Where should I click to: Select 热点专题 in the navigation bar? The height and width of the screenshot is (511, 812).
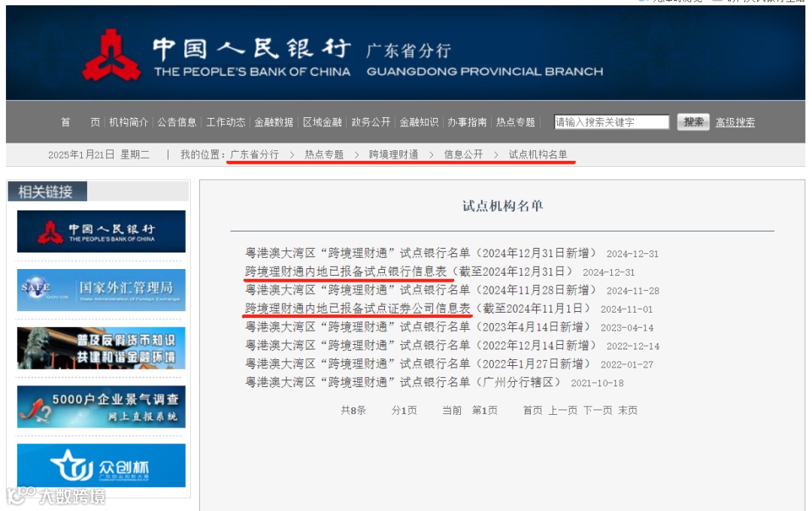(x=515, y=122)
